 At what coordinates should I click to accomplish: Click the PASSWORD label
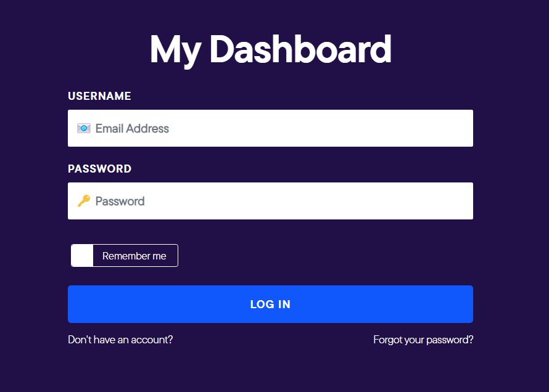point(99,169)
